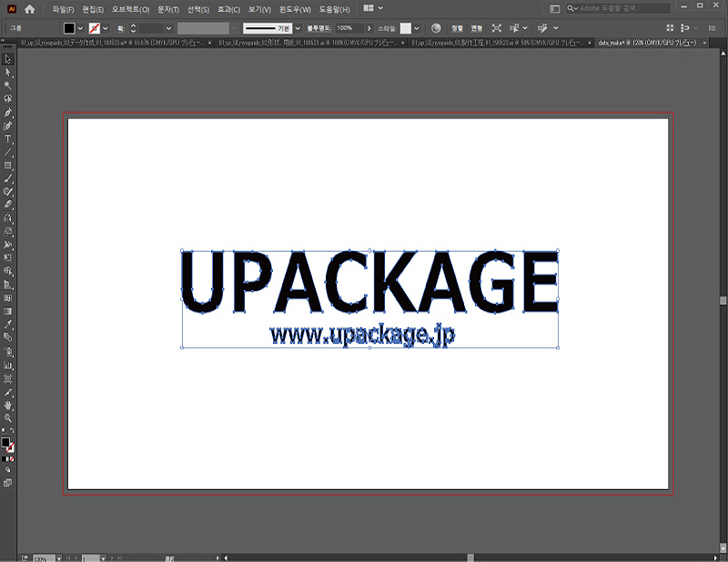This screenshot has height=562, width=728.
Task: Select the Symbol Sprayer tool
Action: click(x=7, y=352)
